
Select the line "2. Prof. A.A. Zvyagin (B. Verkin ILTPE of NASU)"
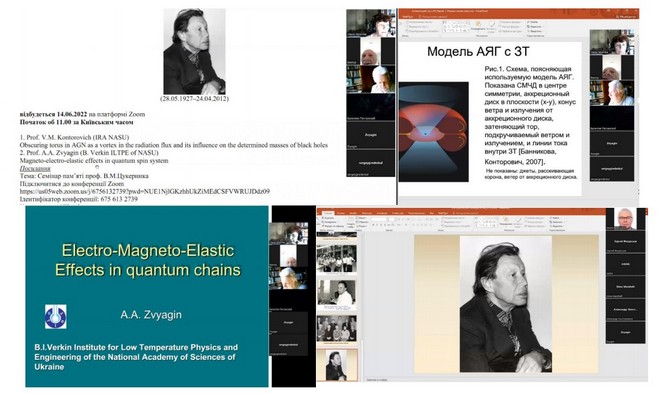point(89,152)
